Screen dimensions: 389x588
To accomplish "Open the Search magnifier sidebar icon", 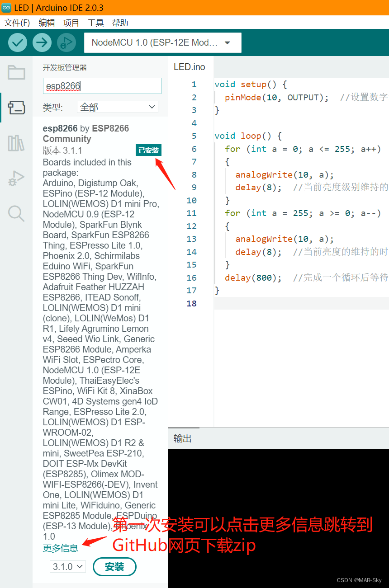I will point(16,213).
